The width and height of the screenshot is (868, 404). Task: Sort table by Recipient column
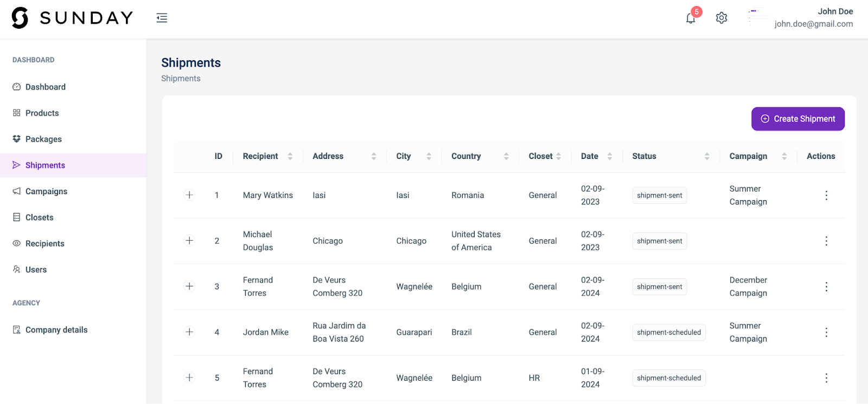[290, 156]
